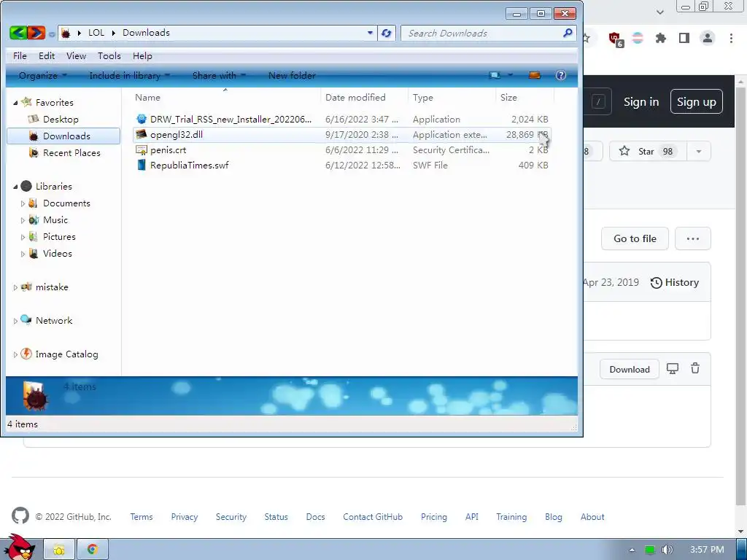747x560 pixels.
Task: Open Chrome extensions puzzle menu
Action: [661, 38]
